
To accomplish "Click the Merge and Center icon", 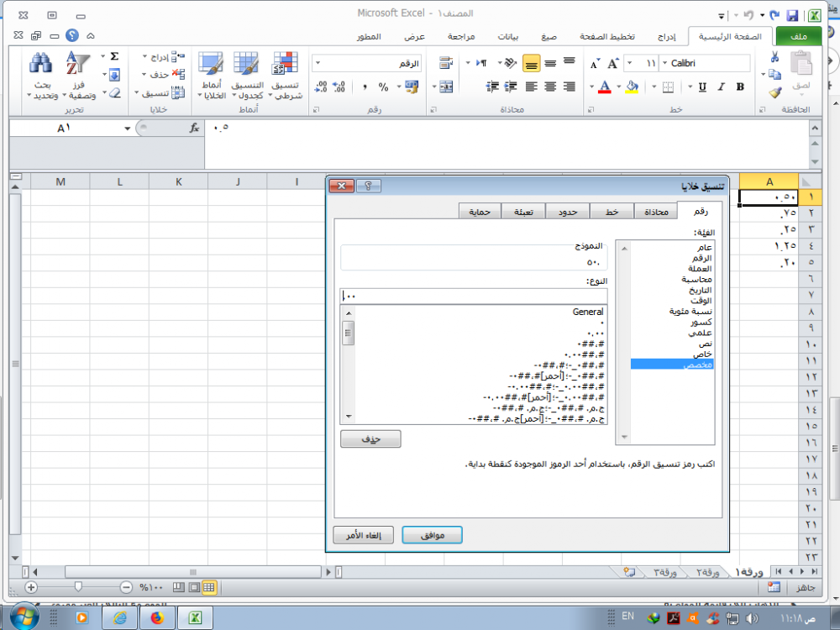I will (x=446, y=87).
